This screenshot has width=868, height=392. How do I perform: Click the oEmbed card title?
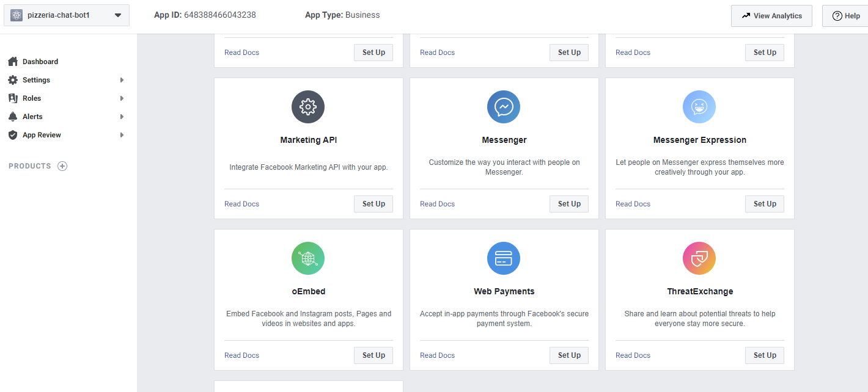[309, 291]
